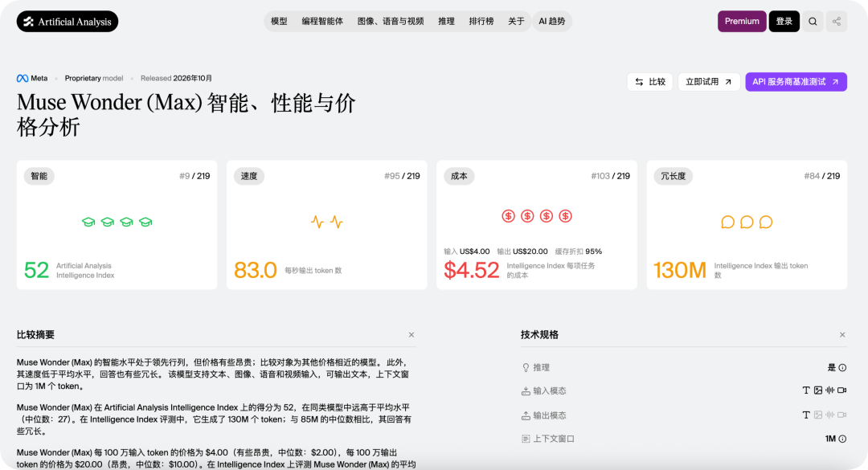Open the 关于 menu
This screenshot has height=470, width=868.
516,22
